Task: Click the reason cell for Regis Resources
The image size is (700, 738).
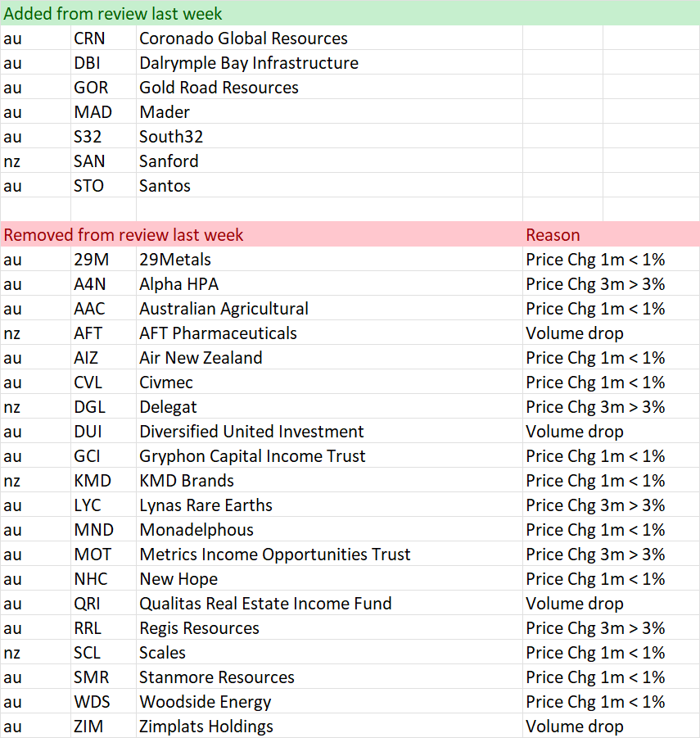Action: (611, 628)
